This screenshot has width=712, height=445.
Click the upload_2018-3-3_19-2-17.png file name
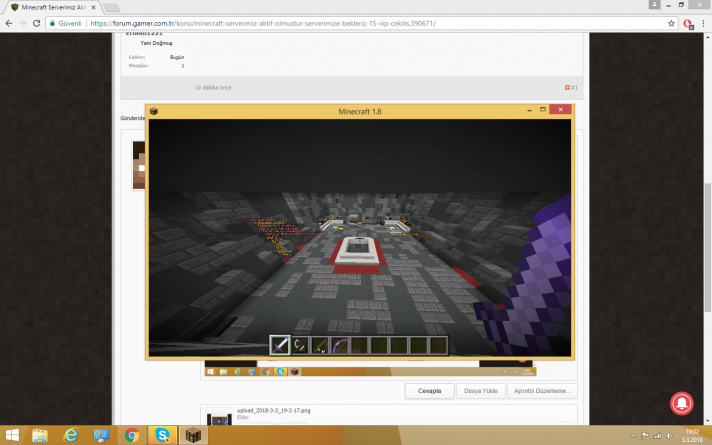273,410
